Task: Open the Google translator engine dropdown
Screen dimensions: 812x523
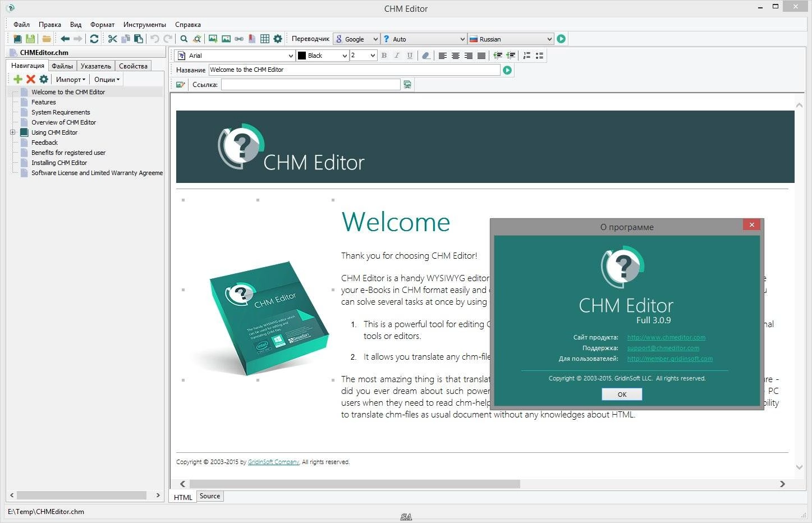Action: tap(356, 39)
